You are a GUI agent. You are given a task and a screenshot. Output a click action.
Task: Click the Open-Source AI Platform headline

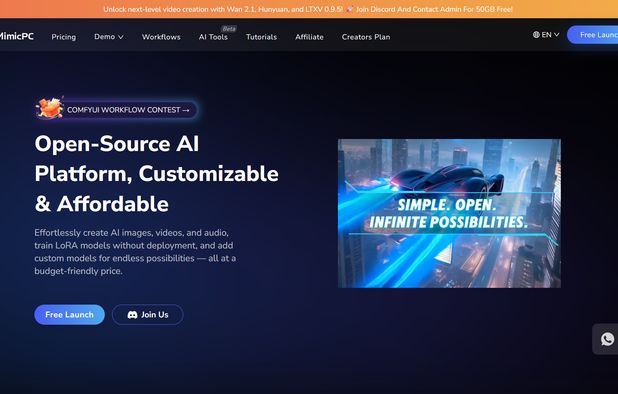[156, 173]
